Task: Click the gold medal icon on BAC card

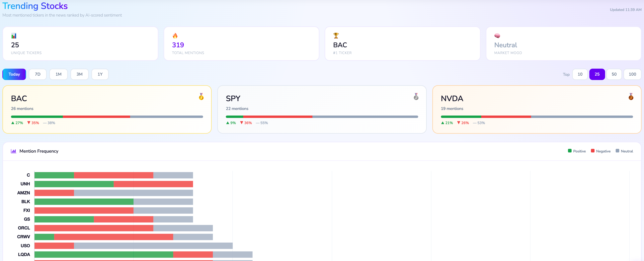Action: tap(201, 97)
